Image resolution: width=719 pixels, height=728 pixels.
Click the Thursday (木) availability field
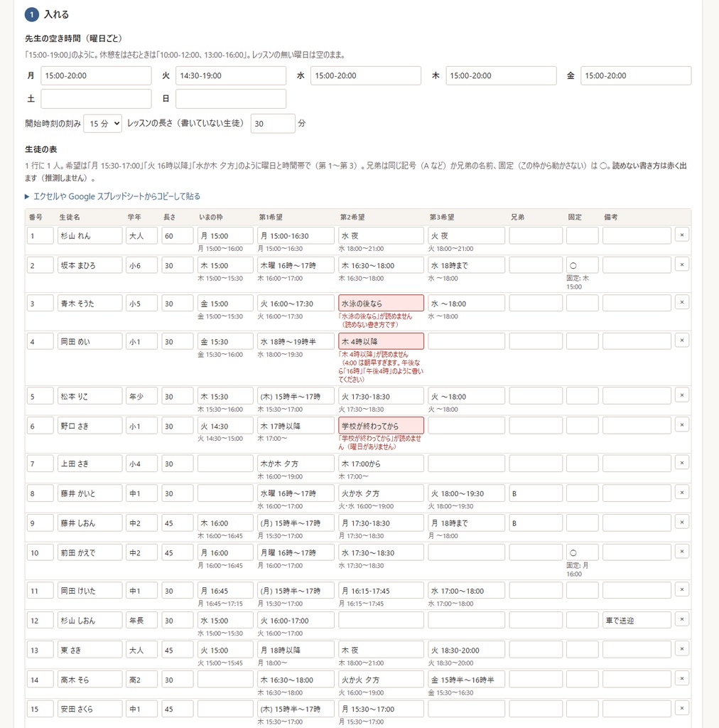tap(501, 75)
